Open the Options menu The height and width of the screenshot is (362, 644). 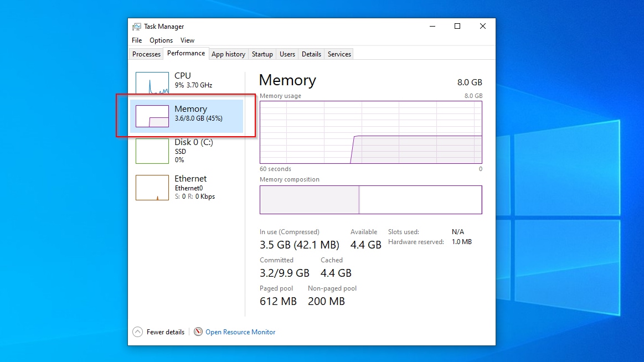click(x=161, y=40)
